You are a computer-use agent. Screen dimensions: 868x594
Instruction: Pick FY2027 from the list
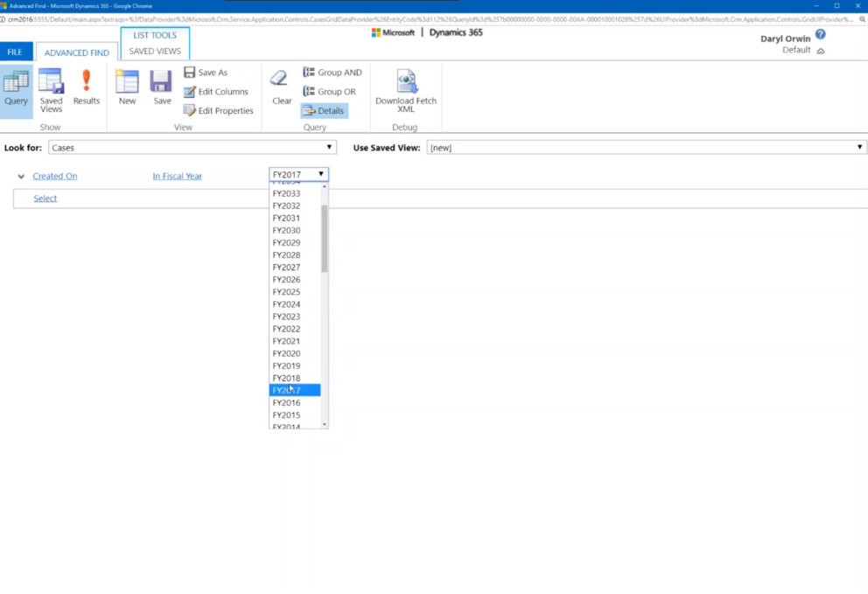coord(295,268)
